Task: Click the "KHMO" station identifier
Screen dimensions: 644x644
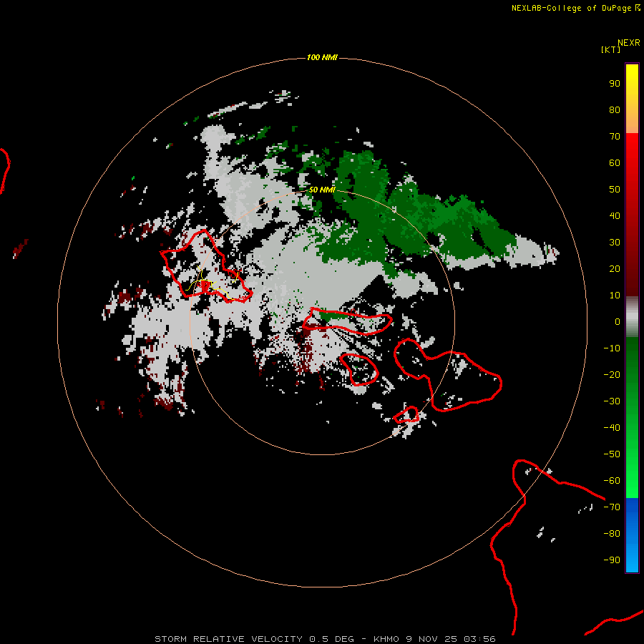Action: (386, 639)
